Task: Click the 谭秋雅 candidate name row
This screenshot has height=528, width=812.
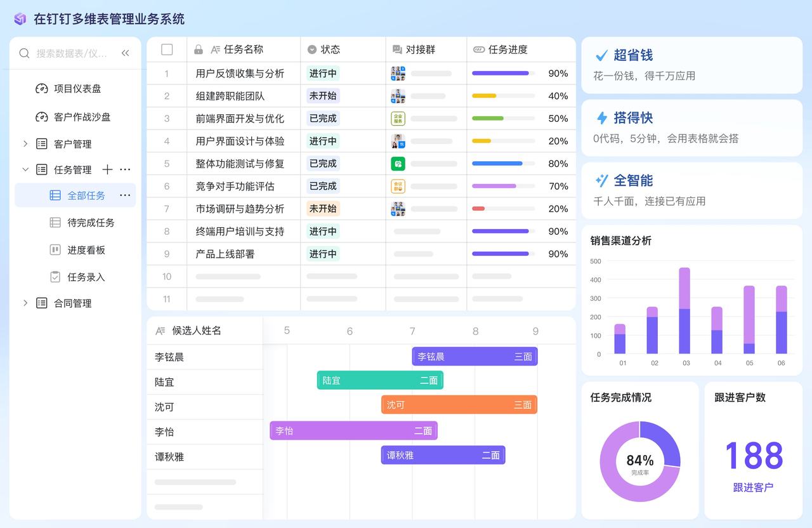Action: (205, 456)
